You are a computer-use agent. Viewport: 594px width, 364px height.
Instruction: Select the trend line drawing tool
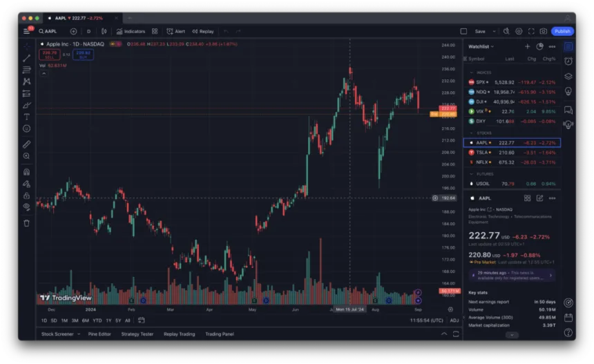26,58
